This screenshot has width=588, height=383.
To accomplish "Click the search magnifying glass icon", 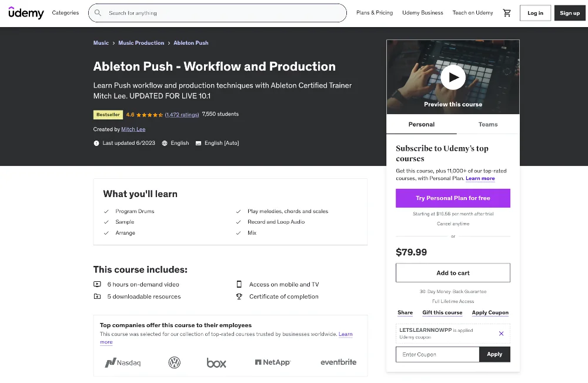I will click(98, 12).
